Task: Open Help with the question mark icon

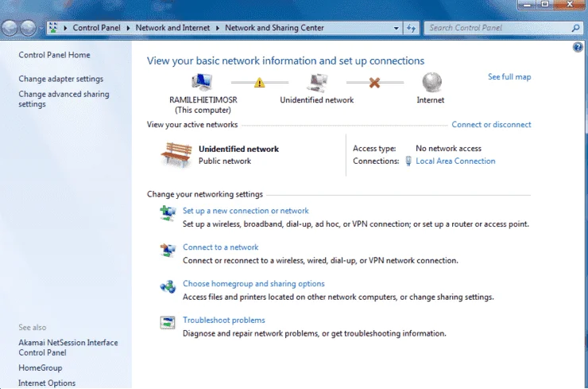Action: [x=578, y=47]
